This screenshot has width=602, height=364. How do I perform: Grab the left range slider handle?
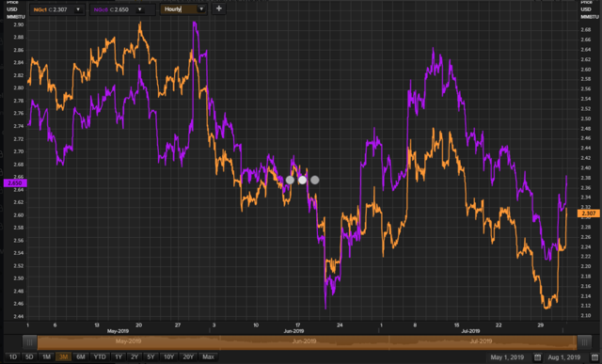tap(29, 341)
